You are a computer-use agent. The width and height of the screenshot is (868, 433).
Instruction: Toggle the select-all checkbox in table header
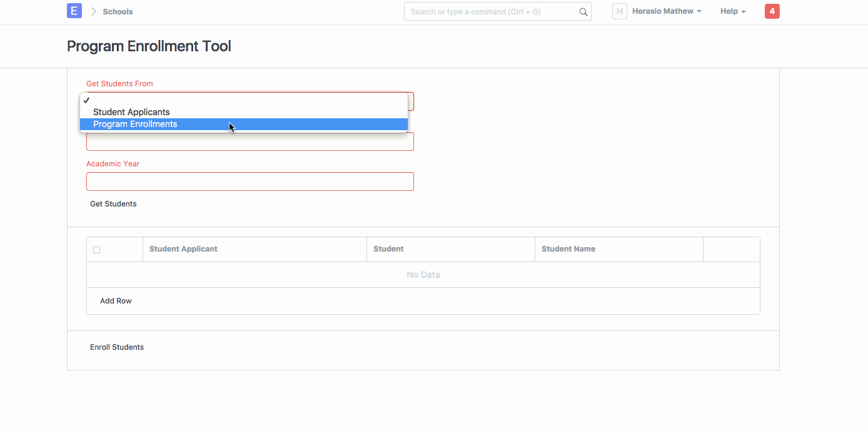coord(96,250)
